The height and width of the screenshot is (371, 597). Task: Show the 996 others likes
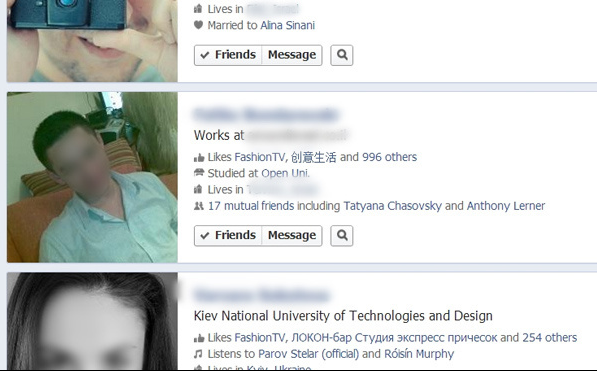click(x=389, y=157)
